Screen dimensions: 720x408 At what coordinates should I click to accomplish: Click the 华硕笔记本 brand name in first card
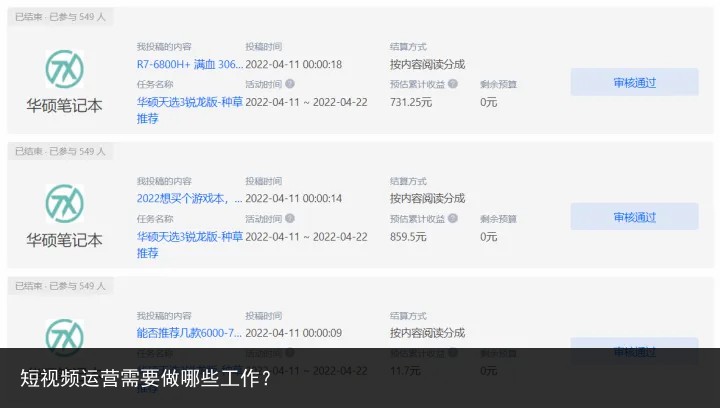tap(64, 106)
